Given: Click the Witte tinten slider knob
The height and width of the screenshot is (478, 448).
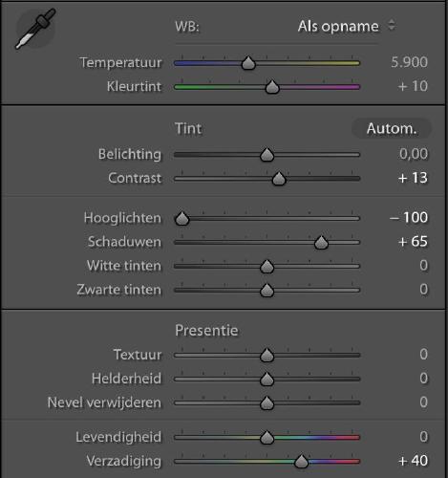Looking at the screenshot, I should pyautogui.click(x=267, y=266).
